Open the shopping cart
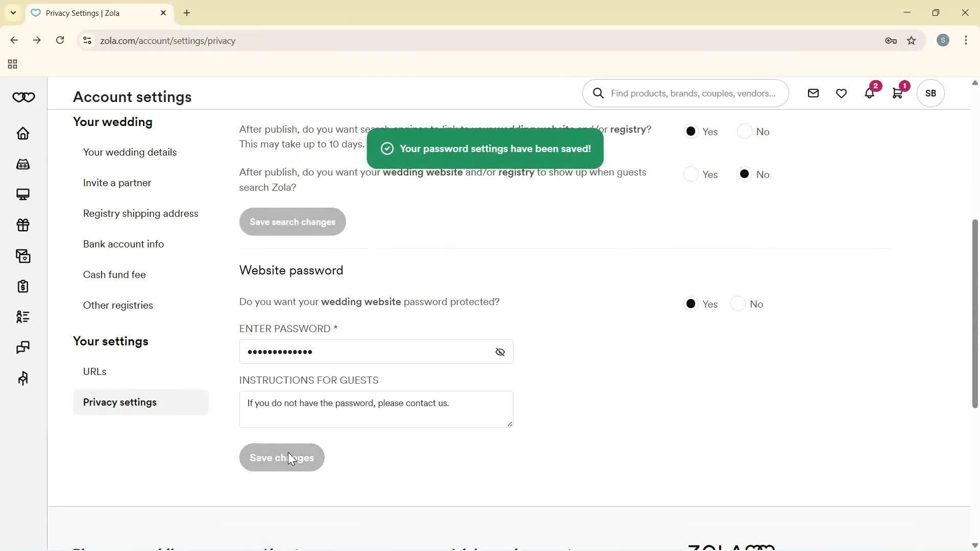The width and height of the screenshot is (980, 551). coord(898,93)
